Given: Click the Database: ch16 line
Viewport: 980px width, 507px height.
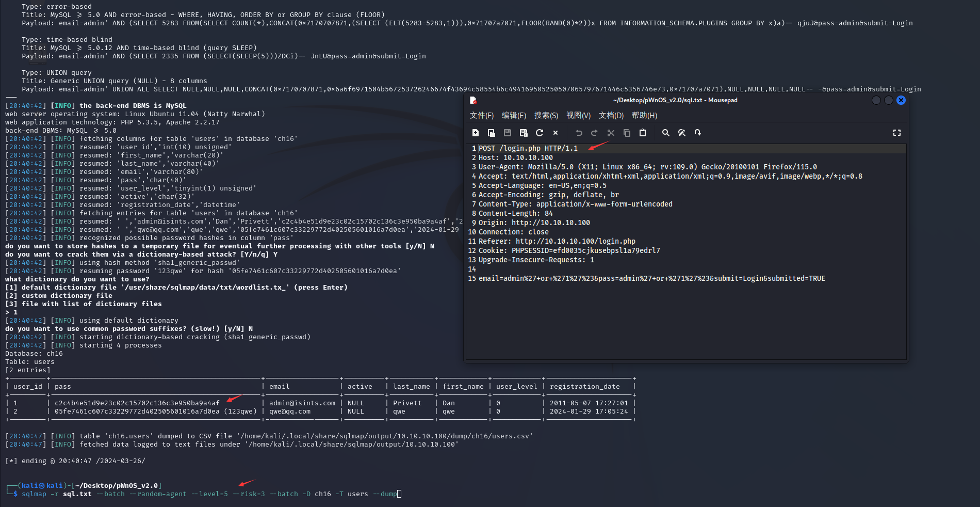Looking at the screenshot, I should [34, 354].
